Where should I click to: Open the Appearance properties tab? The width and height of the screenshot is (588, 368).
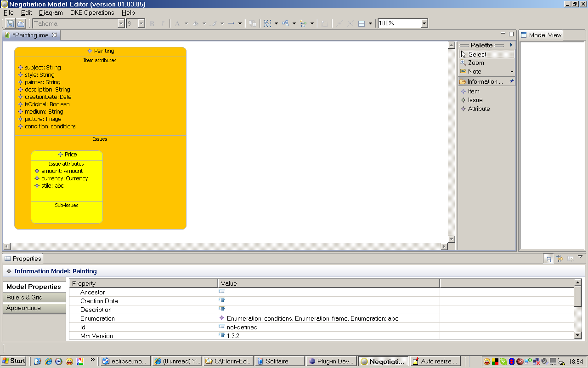pyautogui.click(x=23, y=308)
